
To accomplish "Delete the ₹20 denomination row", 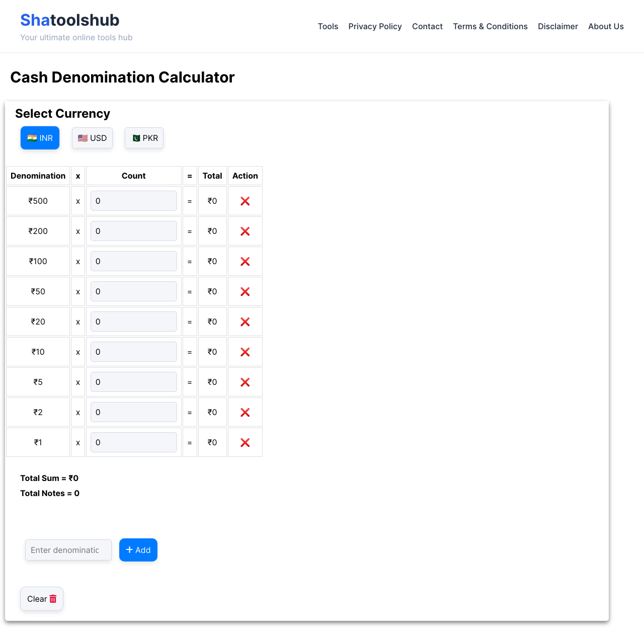I will coord(245,321).
